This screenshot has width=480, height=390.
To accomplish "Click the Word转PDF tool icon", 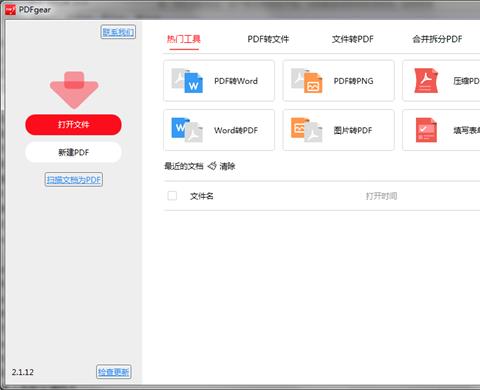I will (x=187, y=130).
